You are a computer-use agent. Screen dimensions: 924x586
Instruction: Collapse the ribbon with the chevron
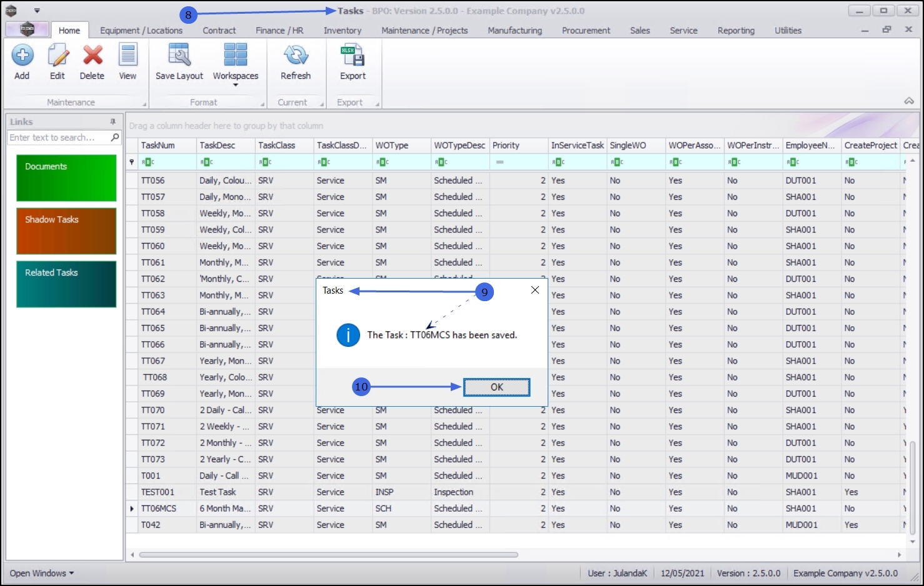909,101
